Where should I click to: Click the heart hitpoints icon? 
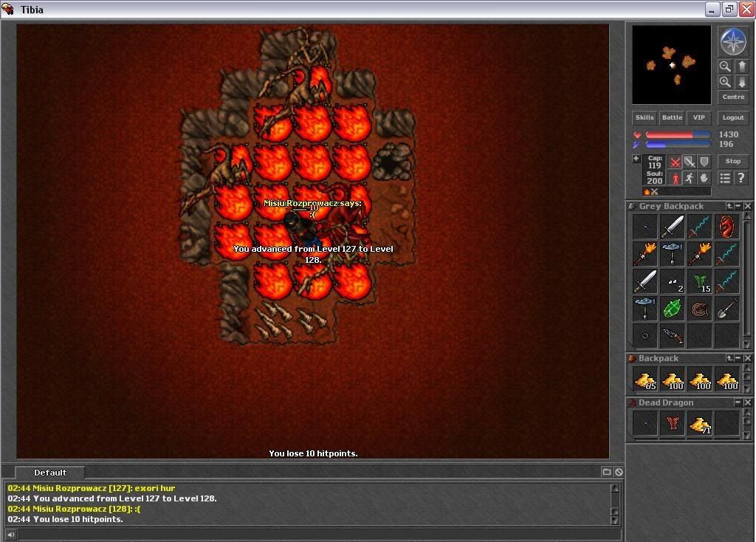(637, 134)
